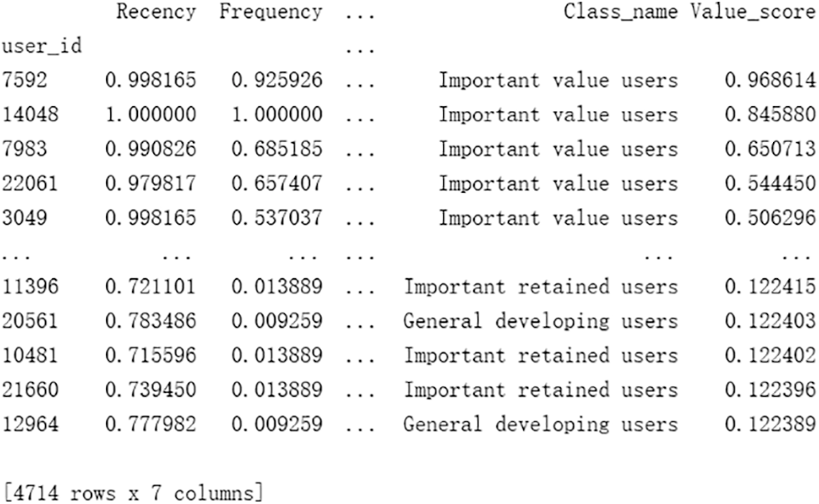This screenshot has height=504, width=819.
Task: Click the Recency column header
Action: (155, 13)
